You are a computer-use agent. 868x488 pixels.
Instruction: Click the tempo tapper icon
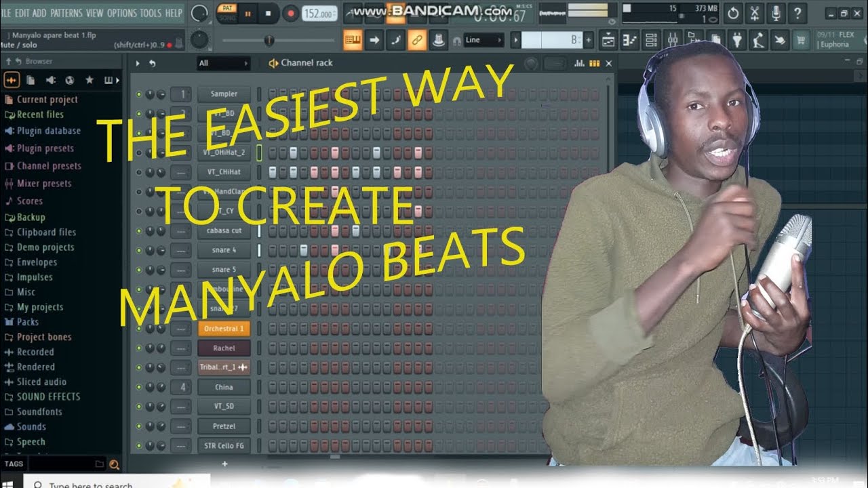[x=759, y=41]
